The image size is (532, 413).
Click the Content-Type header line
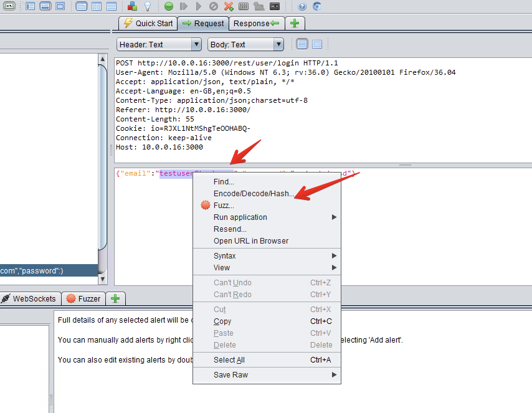(212, 100)
